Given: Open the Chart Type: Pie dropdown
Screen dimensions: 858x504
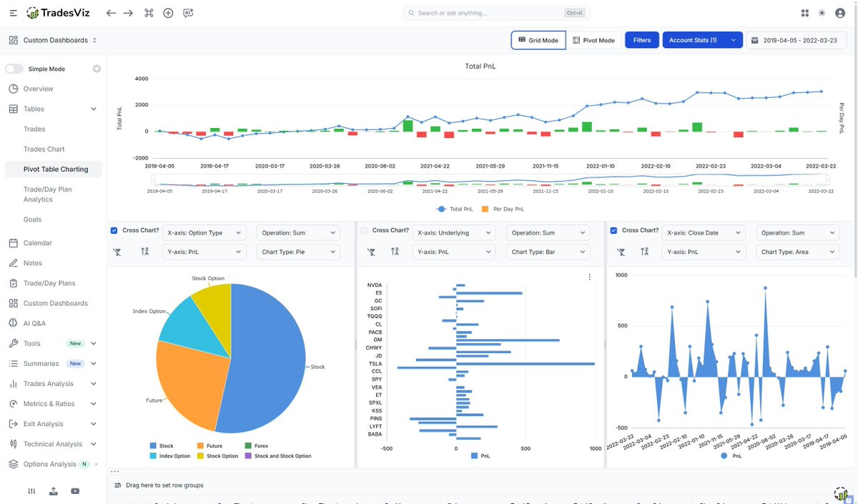Looking at the screenshot, I should click(299, 252).
